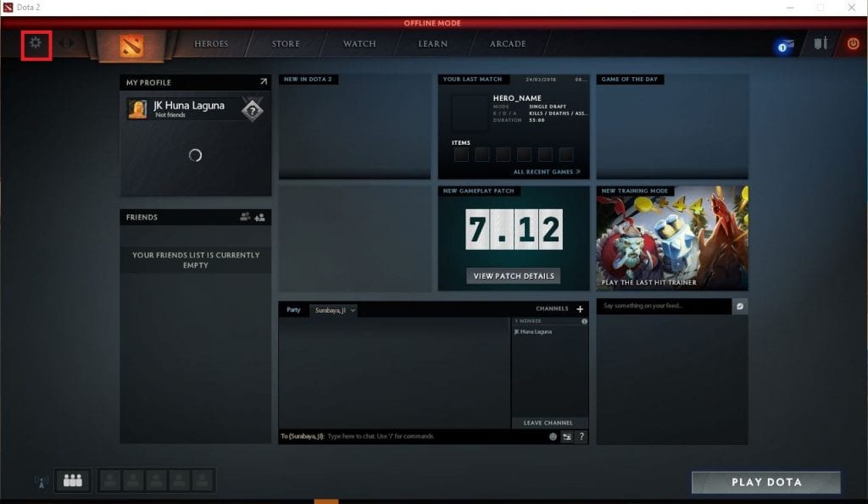Click the party broadcast antenna icon
Image resolution: width=868 pixels, height=504 pixels.
41,482
